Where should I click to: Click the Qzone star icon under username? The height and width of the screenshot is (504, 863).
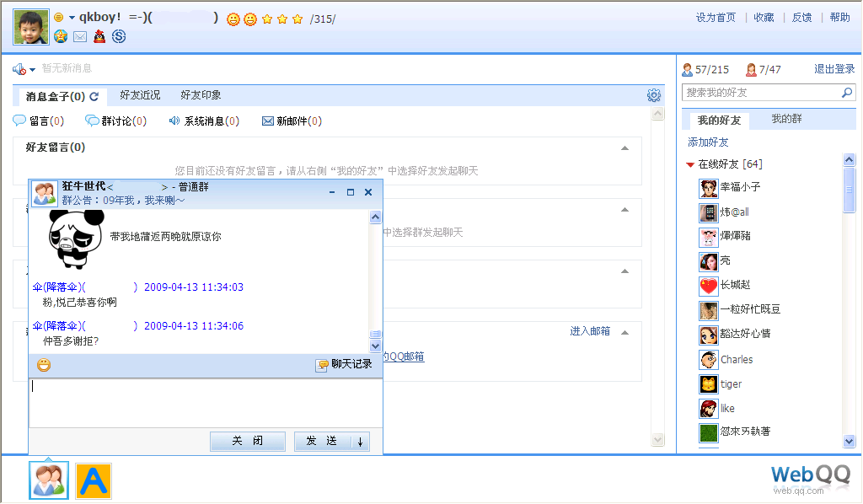[x=61, y=36]
